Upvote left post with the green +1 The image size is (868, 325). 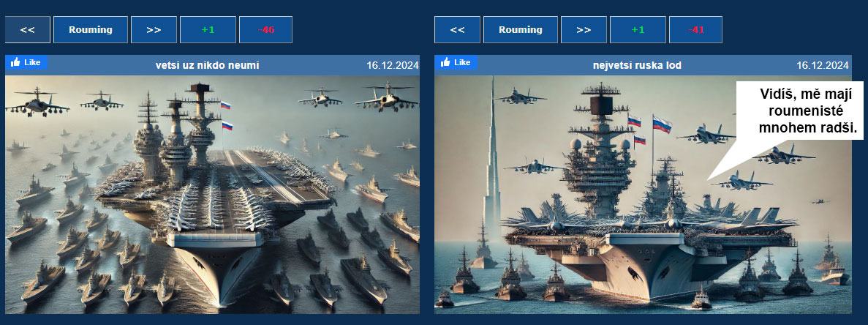point(208,30)
